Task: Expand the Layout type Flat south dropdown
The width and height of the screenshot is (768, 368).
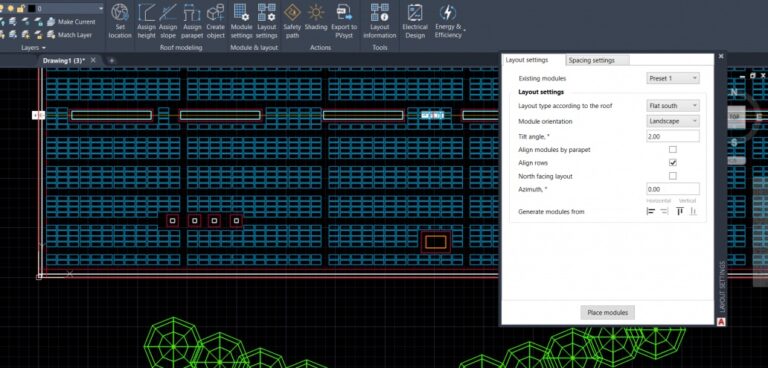Action: (672, 106)
